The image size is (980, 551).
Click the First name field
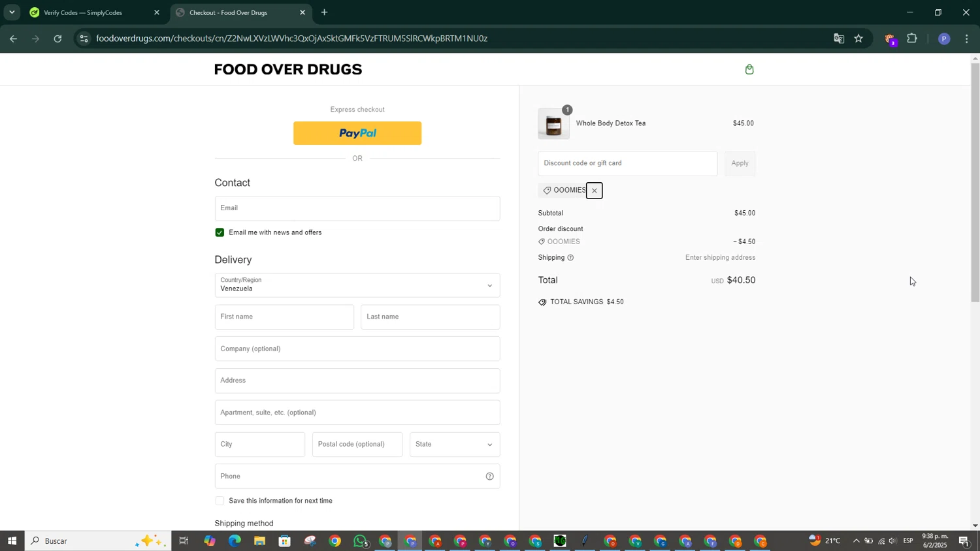pyautogui.click(x=284, y=317)
